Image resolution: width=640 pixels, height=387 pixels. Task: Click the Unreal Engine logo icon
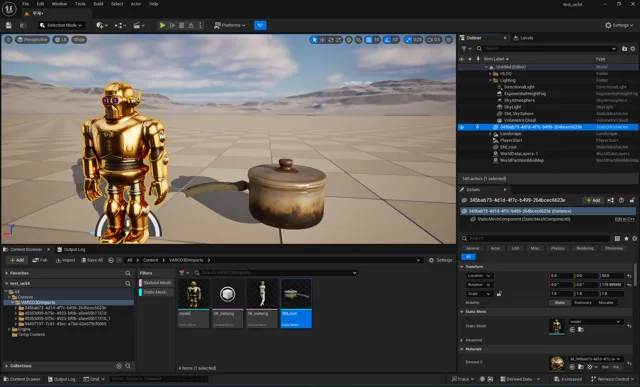pyautogui.click(x=9, y=9)
